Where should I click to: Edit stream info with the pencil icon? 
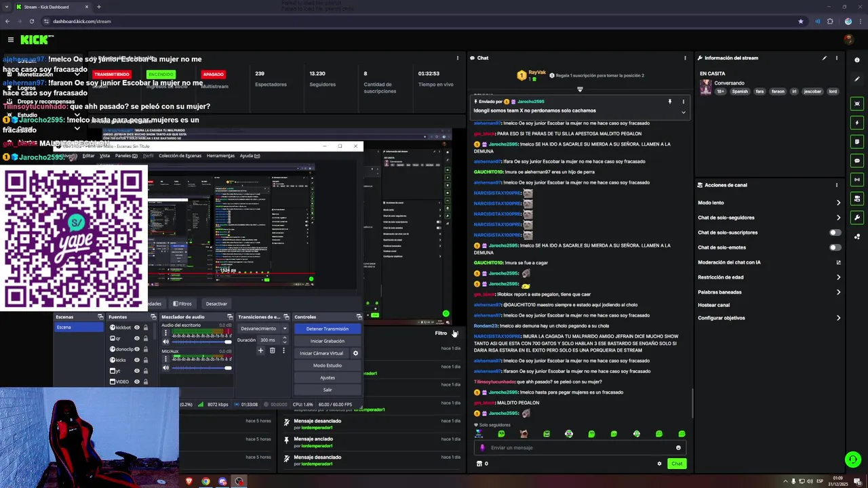click(x=825, y=58)
